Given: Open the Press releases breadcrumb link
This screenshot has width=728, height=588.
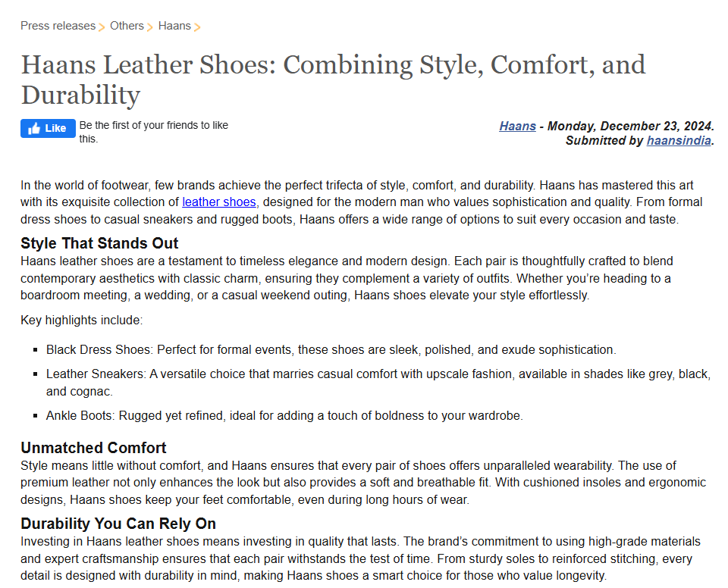Looking at the screenshot, I should click(x=58, y=26).
